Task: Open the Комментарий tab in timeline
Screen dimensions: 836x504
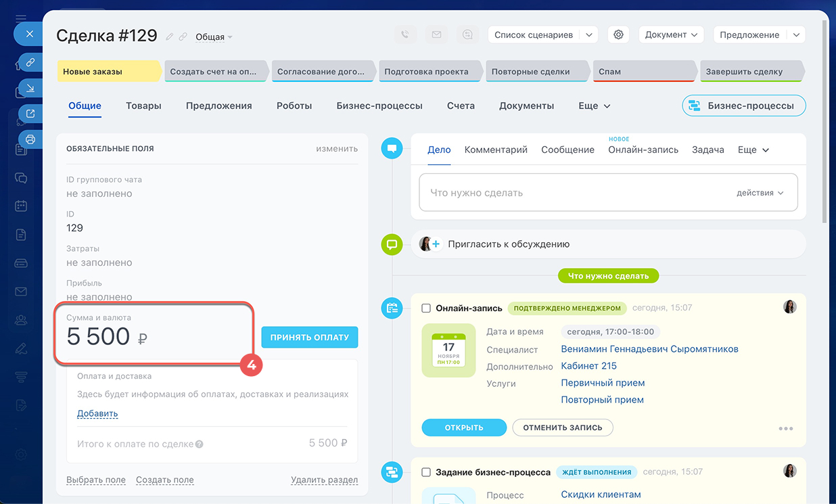Action: click(x=496, y=150)
